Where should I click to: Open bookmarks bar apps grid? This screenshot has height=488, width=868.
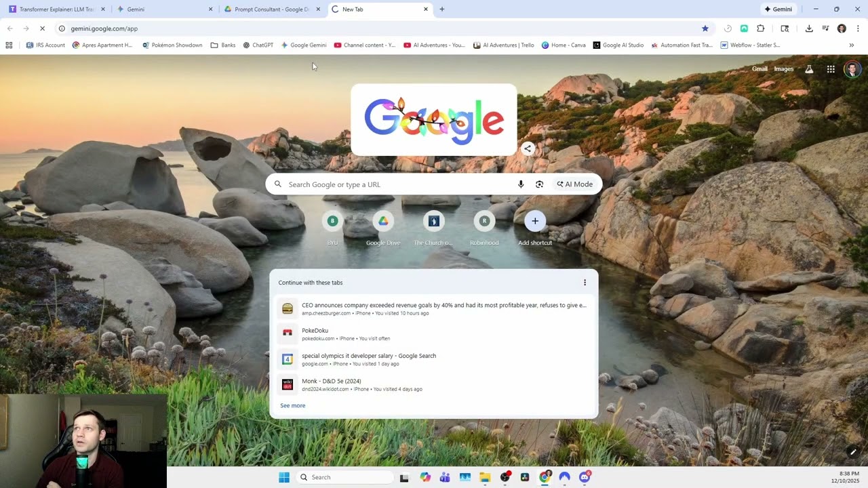click(x=9, y=45)
